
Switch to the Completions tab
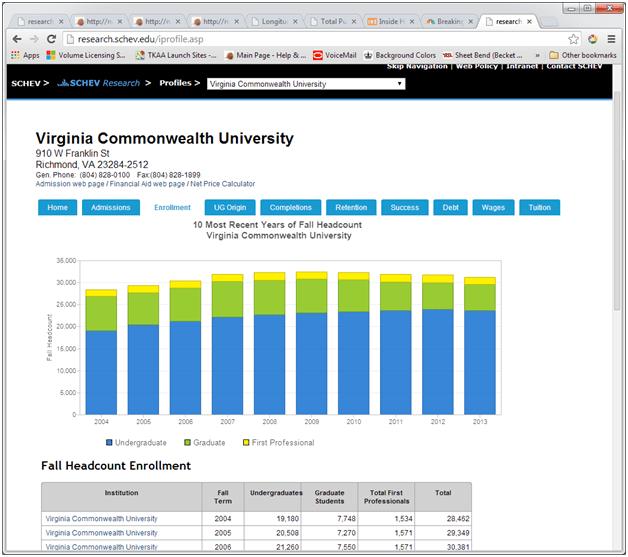tap(291, 207)
